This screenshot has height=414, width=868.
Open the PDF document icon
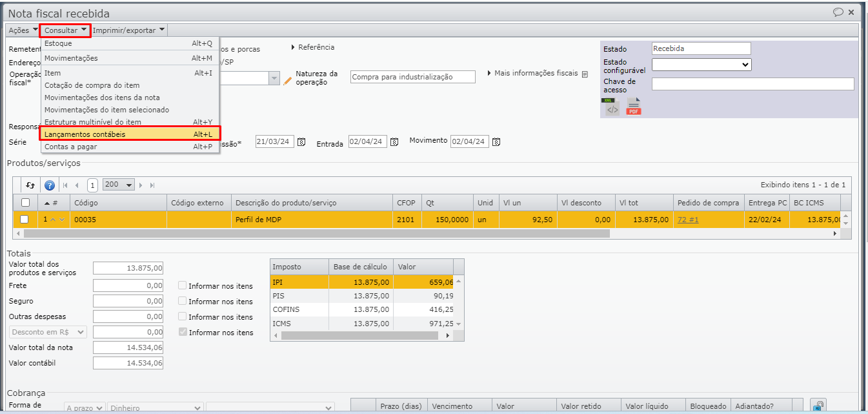coord(634,107)
